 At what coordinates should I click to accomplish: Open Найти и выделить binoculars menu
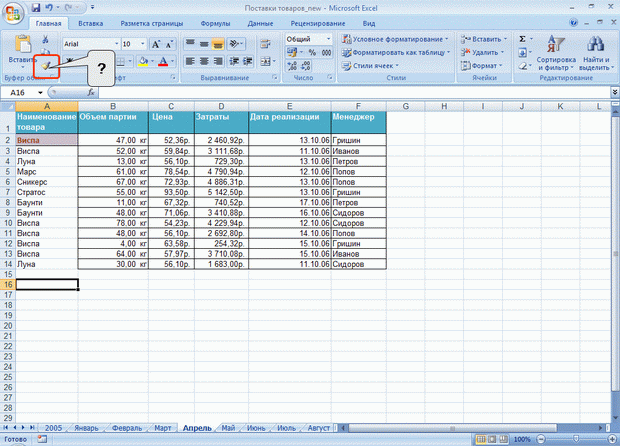coord(596,53)
